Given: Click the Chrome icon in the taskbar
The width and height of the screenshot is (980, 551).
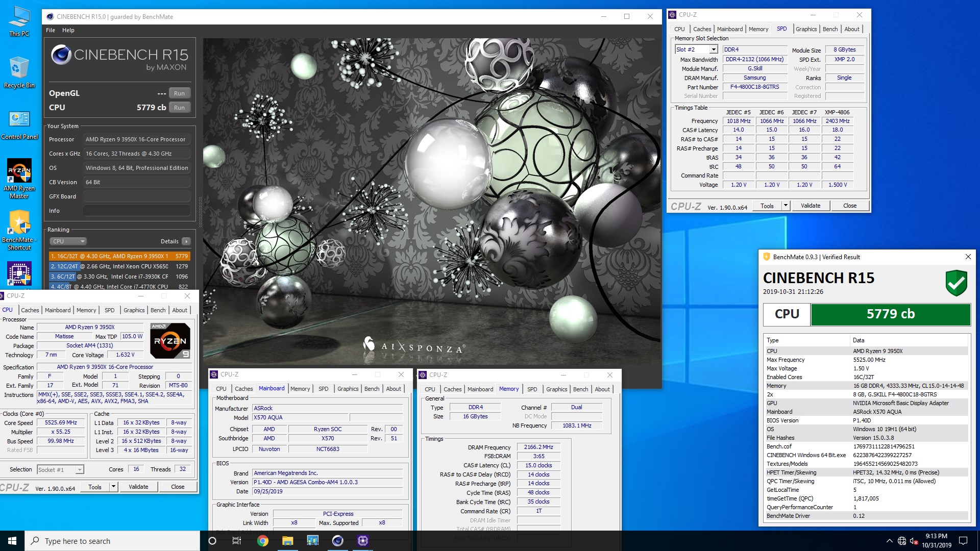Looking at the screenshot, I should (263, 541).
